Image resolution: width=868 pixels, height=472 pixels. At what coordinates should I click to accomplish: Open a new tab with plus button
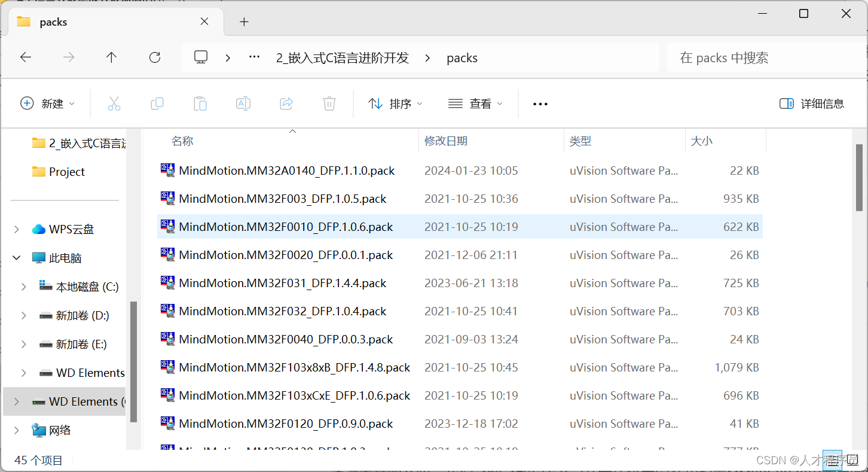coord(244,22)
